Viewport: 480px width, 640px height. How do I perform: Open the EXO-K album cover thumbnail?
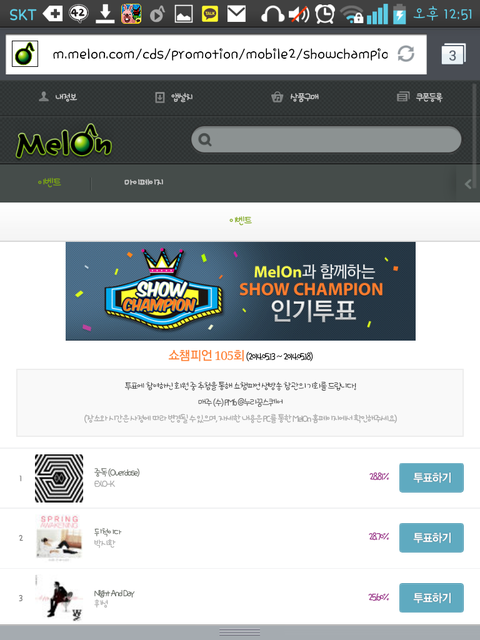click(x=59, y=478)
